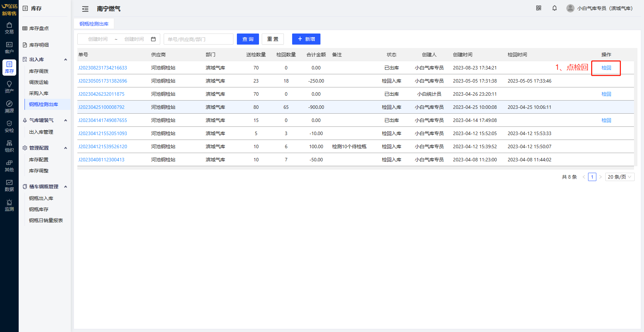Click the start 创建时间 date field
Viewport: 644px width, 332px height.
[x=98, y=39]
